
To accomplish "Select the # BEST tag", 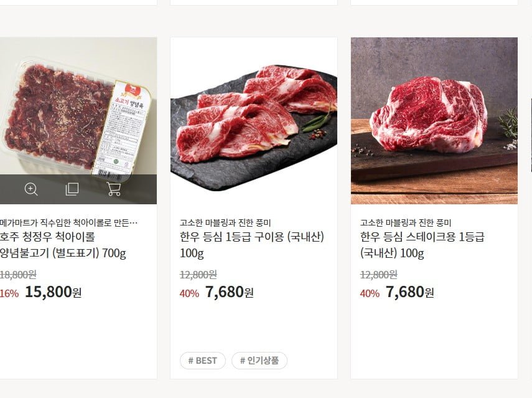I will [x=203, y=361].
